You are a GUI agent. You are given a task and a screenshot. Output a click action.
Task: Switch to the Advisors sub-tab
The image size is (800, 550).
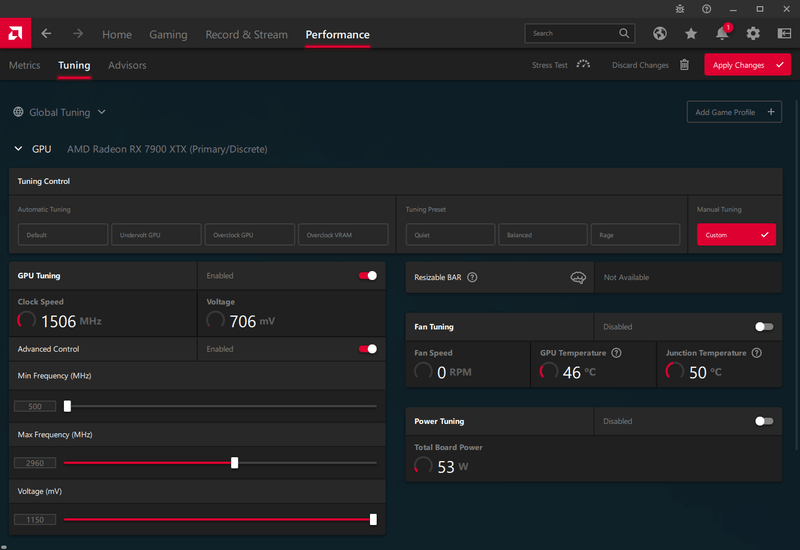(x=127, y=65)
